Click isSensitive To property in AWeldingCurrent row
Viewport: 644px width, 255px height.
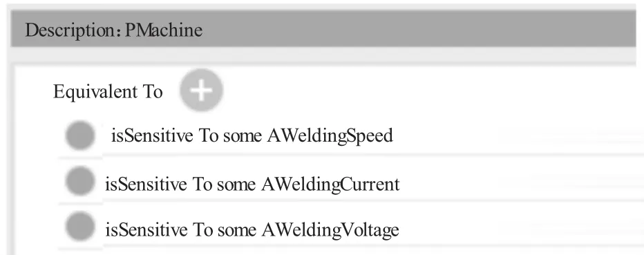point(159,184)
